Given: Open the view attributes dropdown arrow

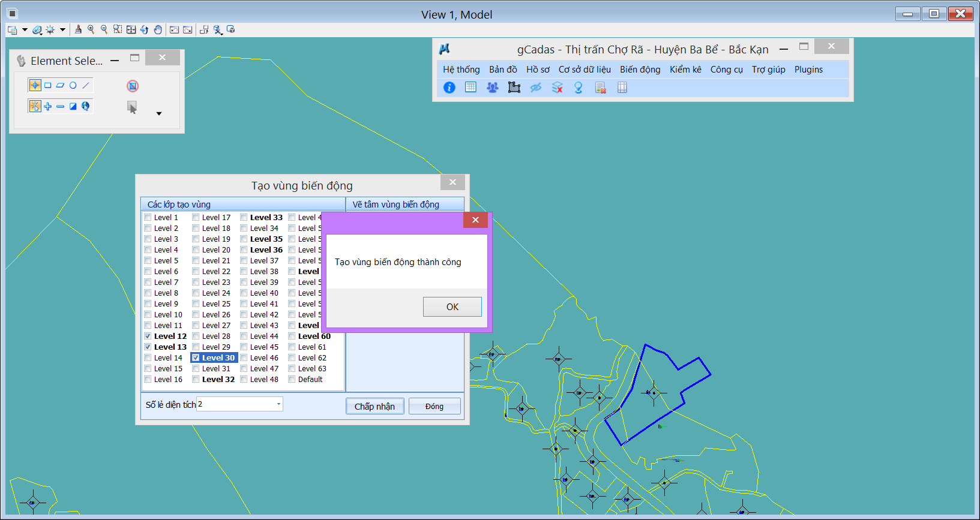Looking at the screenshot, I should [x=25, y=29].
